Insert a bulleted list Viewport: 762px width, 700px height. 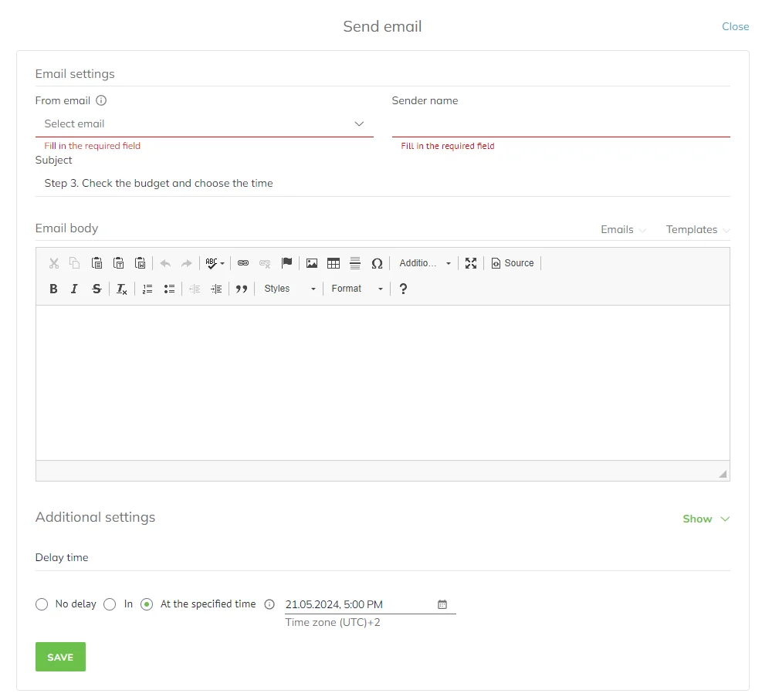[169, 289]
